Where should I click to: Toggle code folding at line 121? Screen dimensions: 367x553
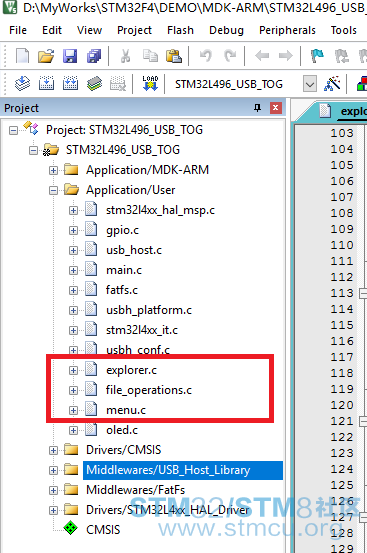[363, 421]
